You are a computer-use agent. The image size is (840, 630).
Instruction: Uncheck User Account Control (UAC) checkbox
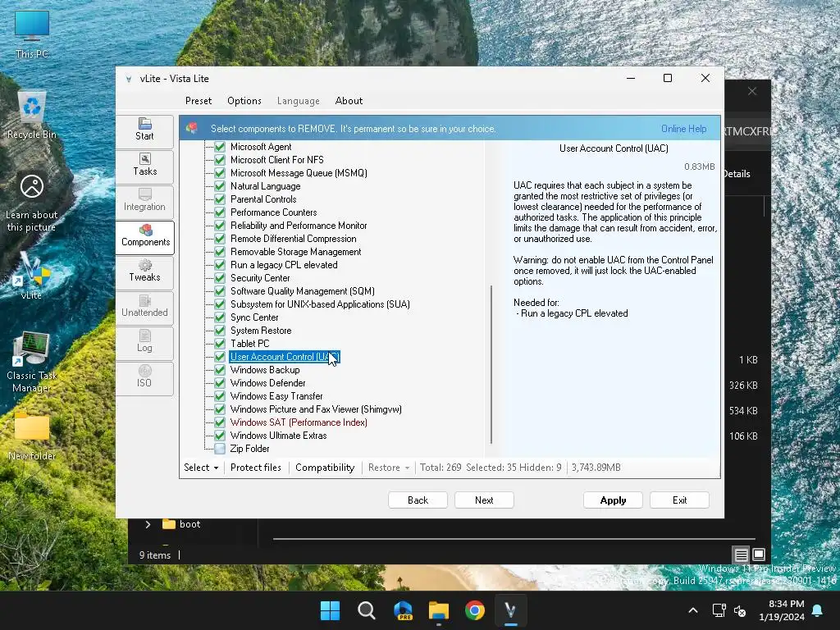point(220,356)
